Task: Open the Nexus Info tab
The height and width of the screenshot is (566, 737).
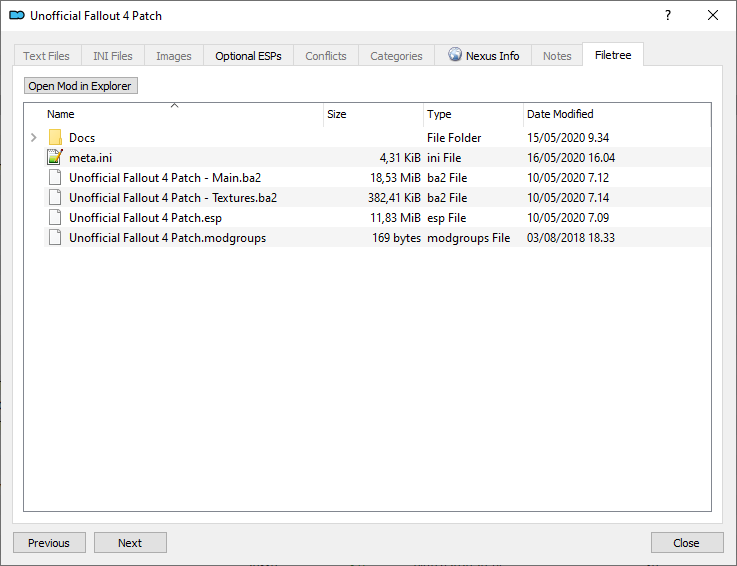Action: pos(483,56)
